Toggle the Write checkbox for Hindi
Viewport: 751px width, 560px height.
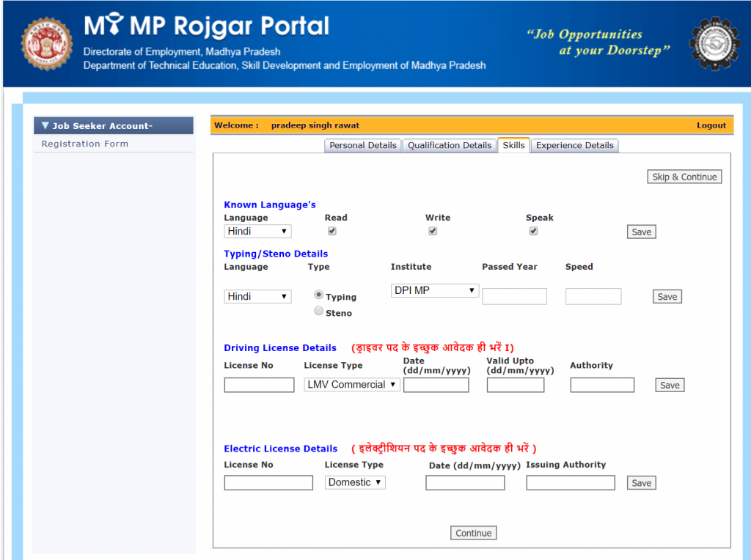click(x=433, y=231)
